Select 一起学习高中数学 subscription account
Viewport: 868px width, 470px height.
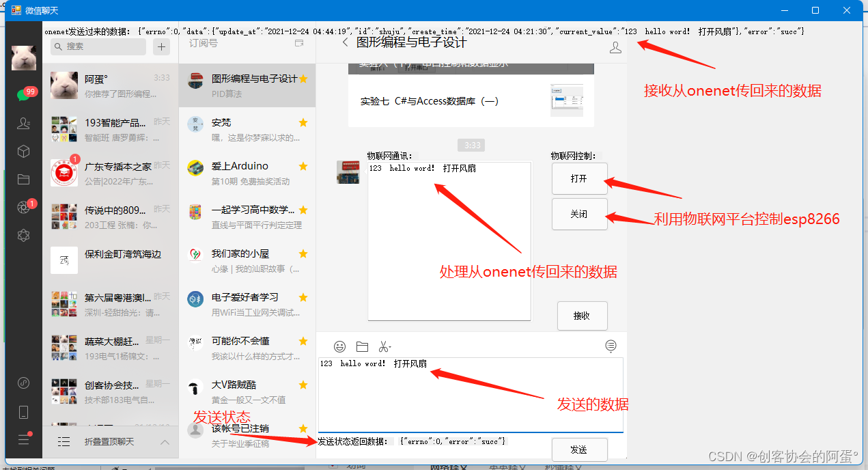click(247, 217)
